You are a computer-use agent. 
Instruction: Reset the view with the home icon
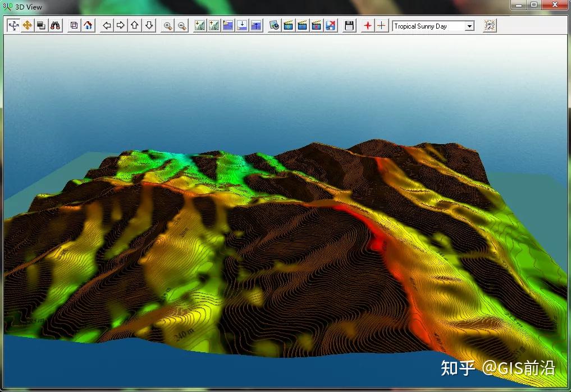point(88,25)
